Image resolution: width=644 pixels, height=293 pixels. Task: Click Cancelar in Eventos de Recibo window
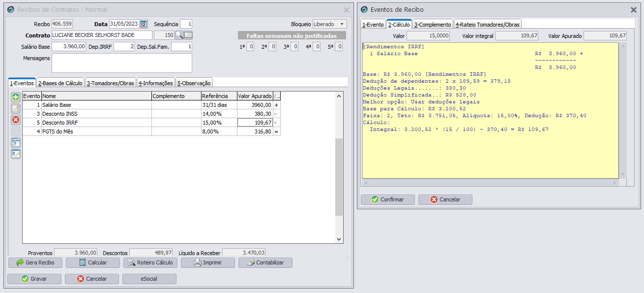pyautogui.click(x=445, y=199)
